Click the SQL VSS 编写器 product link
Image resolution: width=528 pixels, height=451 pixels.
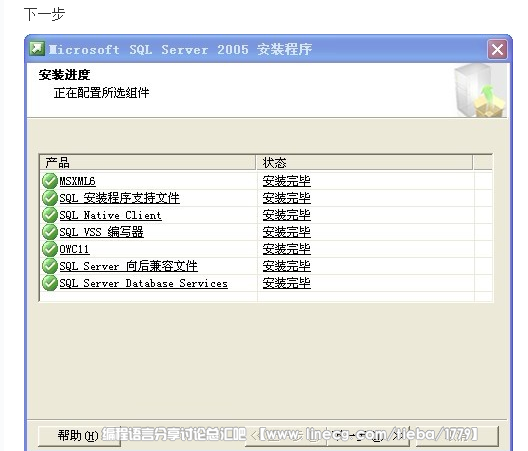(x=101, y=232)
